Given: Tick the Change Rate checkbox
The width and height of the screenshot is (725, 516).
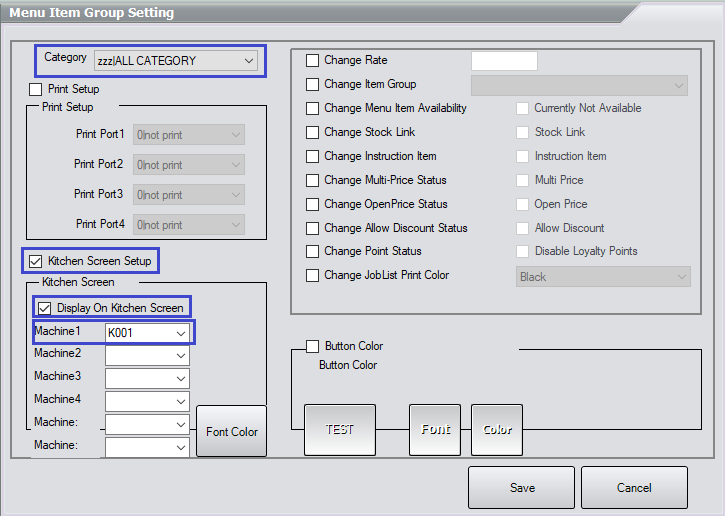Looking at the screenshot, I should coord(313,60).
